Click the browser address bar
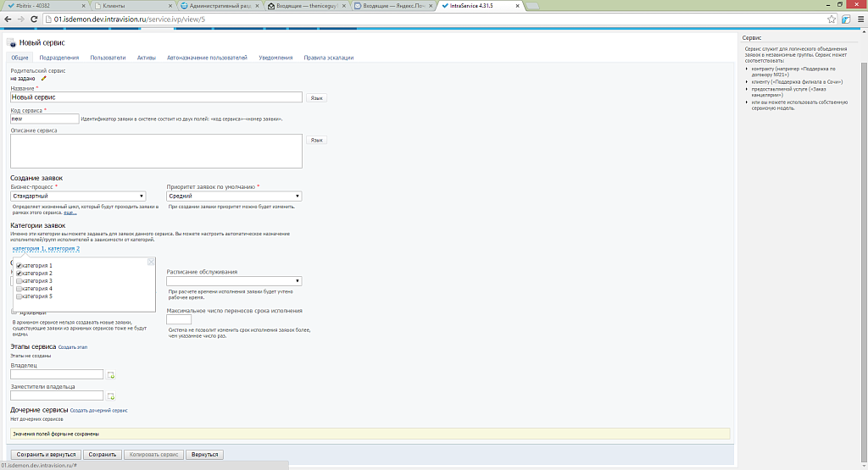The height and width of the screenshot is (470, 868). pyautogui.click(x=437, y=19)
